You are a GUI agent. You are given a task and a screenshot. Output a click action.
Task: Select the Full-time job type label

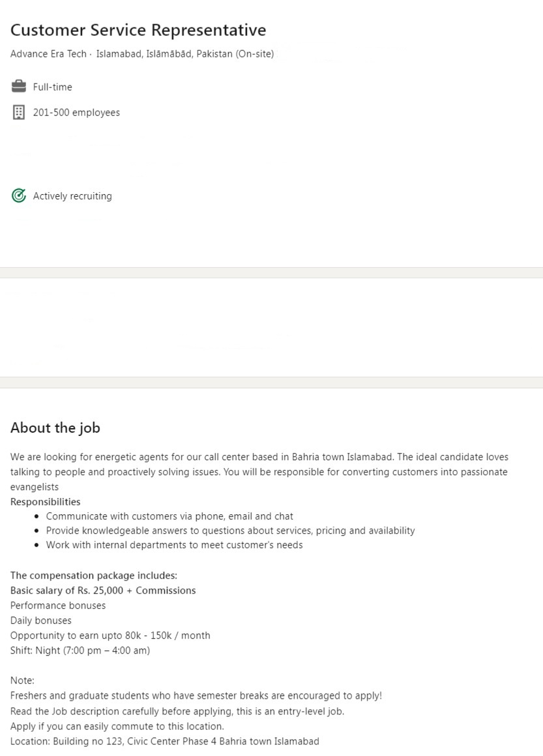[x=53, y=87]
